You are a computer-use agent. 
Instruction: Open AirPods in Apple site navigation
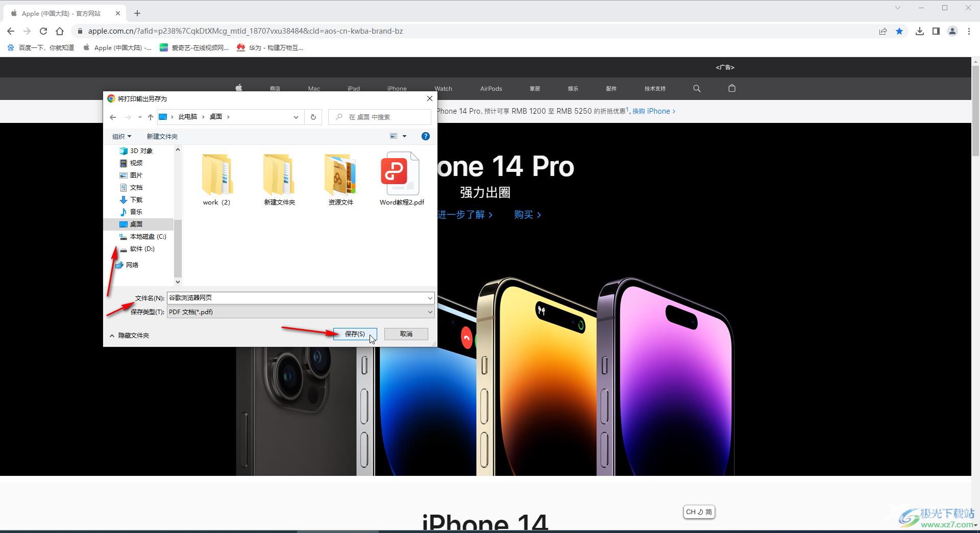(x=491, y=88)
